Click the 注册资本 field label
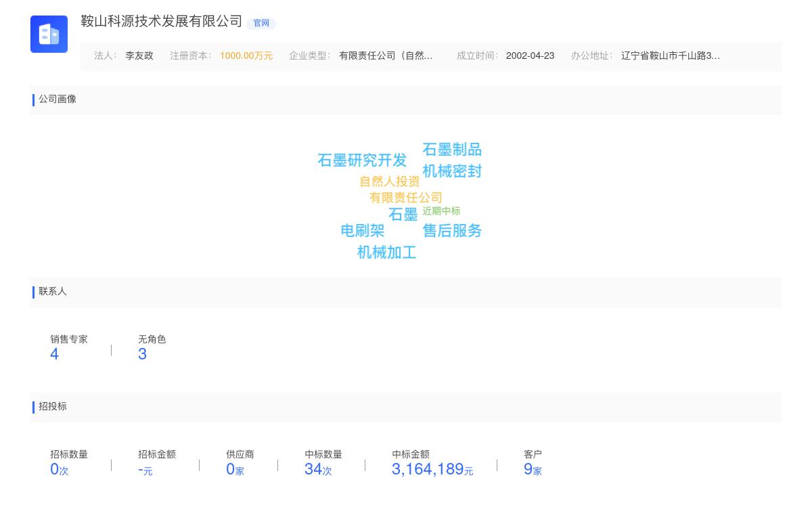Viewport: 812px width, 509px height. click(x=191, y=56)
